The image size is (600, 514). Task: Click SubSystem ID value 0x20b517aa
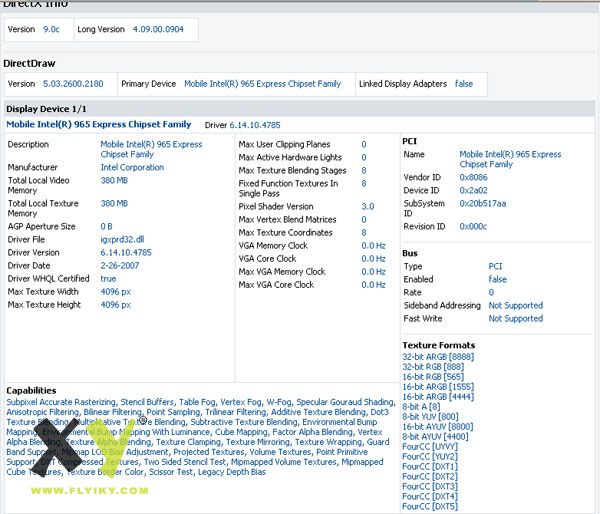tap(483, 204)
